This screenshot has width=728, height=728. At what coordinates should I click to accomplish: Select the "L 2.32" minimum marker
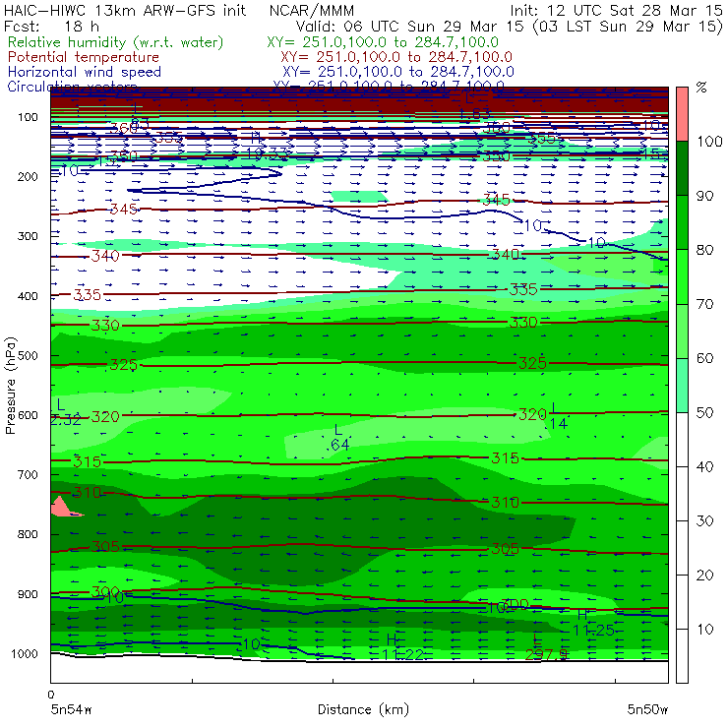(x=65, y=412)
